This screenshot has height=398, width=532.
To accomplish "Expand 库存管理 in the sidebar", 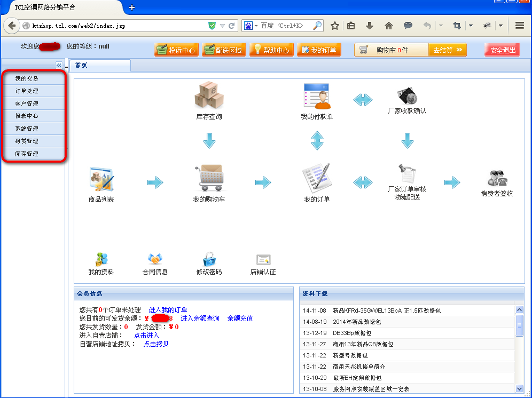I will pos(34,154).
